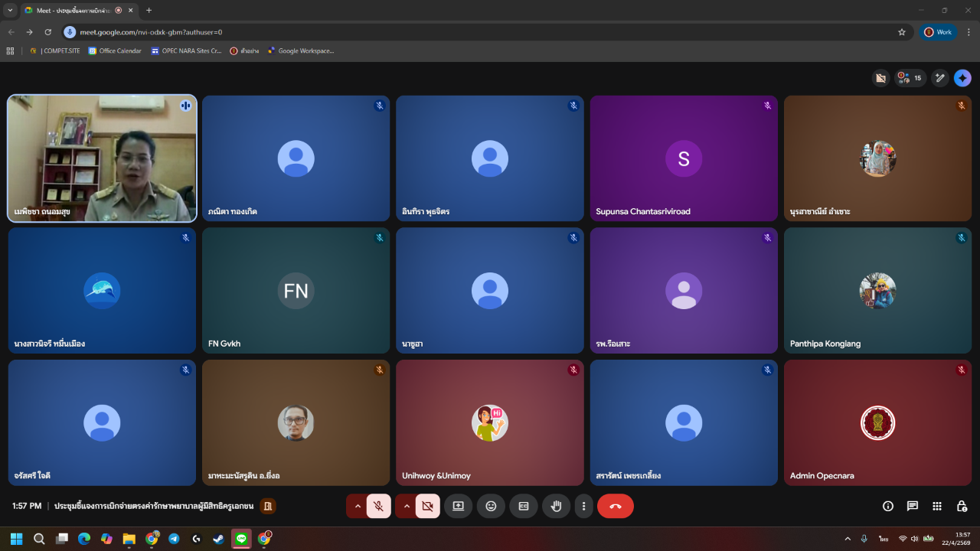Expand audio settings arrow beside microphone

pyautogui.click(x=357, y=506)
